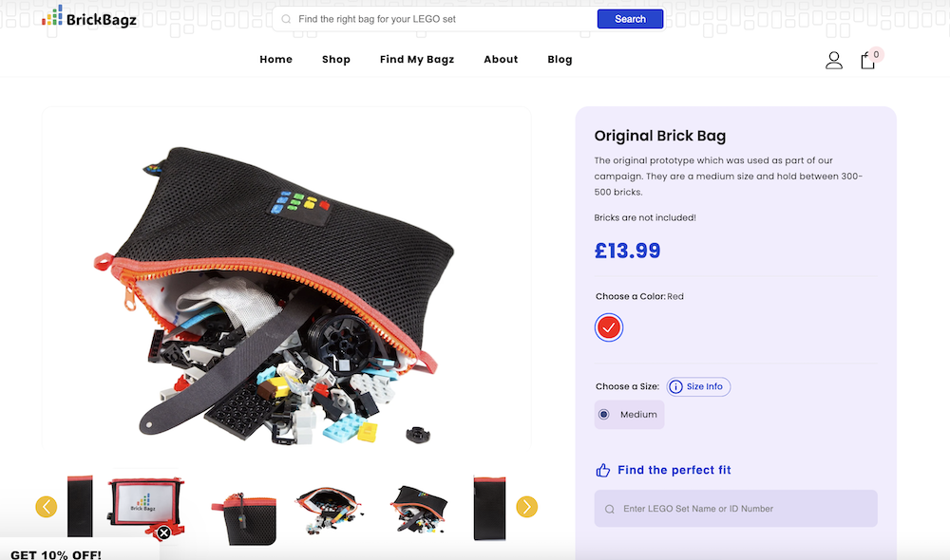Open the Shop menu
The image size is (950, 560).
click(335, 59)
